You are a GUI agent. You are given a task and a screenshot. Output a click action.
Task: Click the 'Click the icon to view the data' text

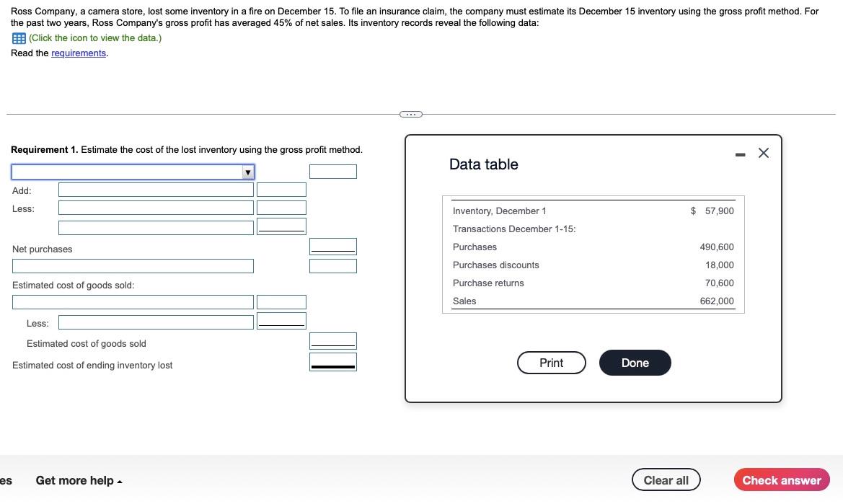95,38
